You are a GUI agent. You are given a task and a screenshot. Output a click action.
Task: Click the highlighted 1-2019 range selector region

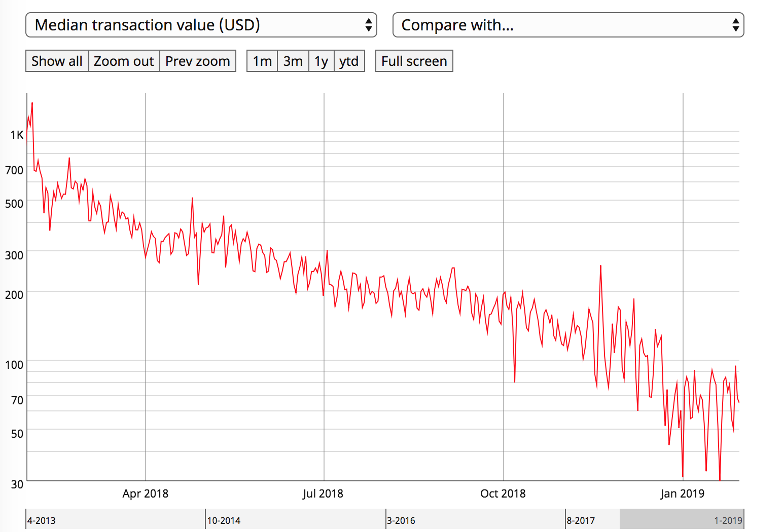(682, 519)
